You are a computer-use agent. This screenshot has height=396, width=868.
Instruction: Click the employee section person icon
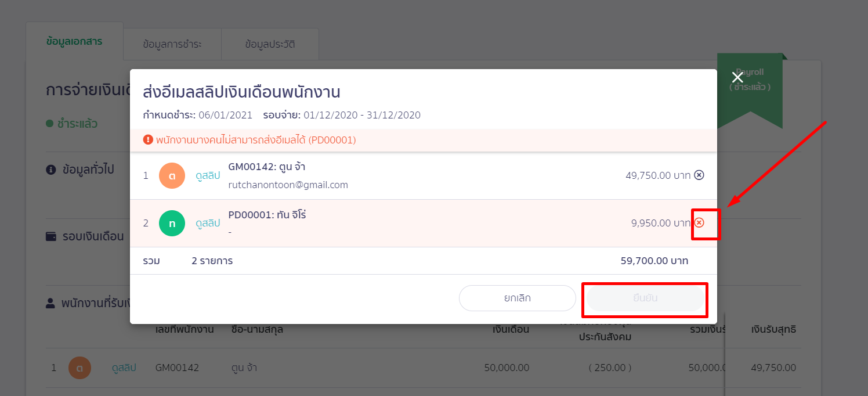click(50, 303)
